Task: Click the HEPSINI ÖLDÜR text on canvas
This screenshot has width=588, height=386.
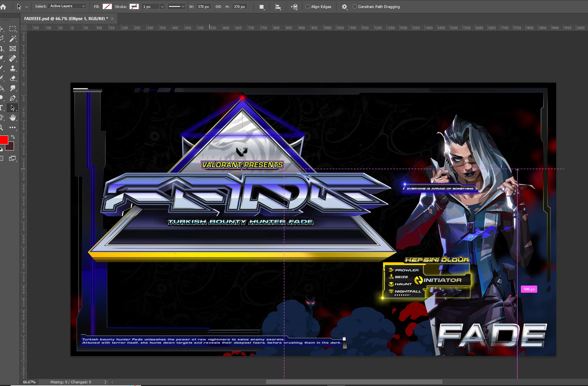Action: coord(437,260)
